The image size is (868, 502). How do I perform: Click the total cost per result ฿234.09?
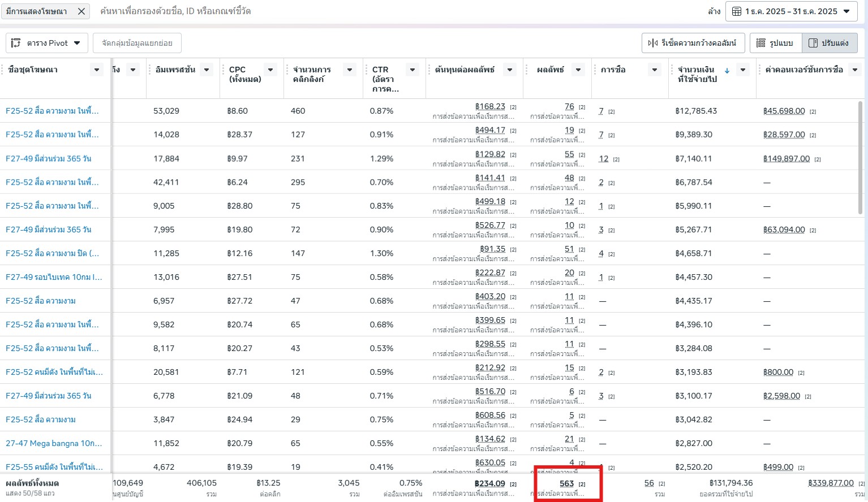490,483
